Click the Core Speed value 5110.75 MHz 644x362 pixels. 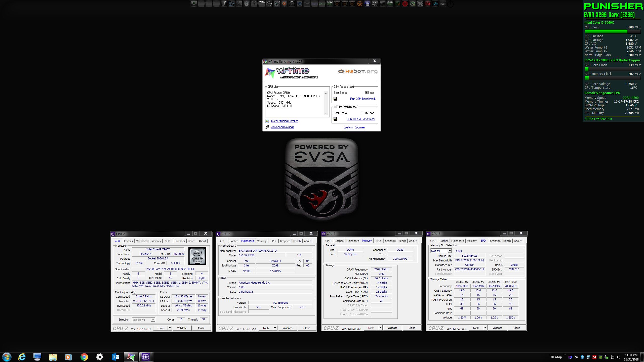[x=144, y=296]
